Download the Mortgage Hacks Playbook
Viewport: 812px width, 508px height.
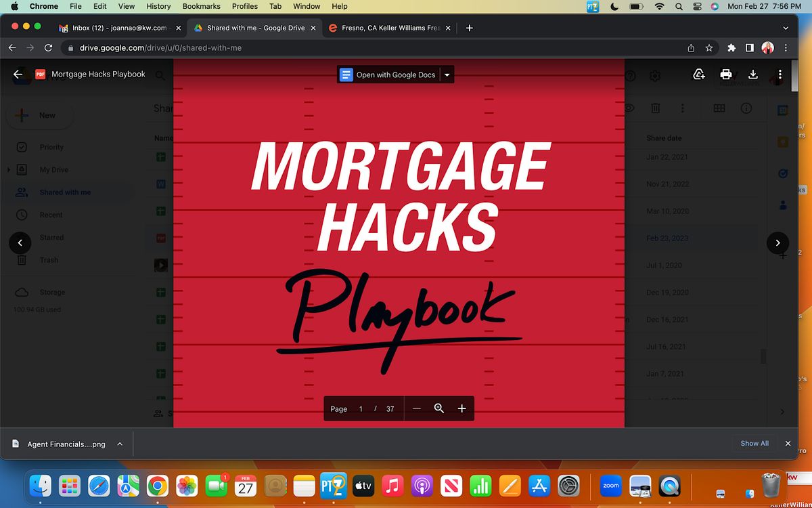752,75
